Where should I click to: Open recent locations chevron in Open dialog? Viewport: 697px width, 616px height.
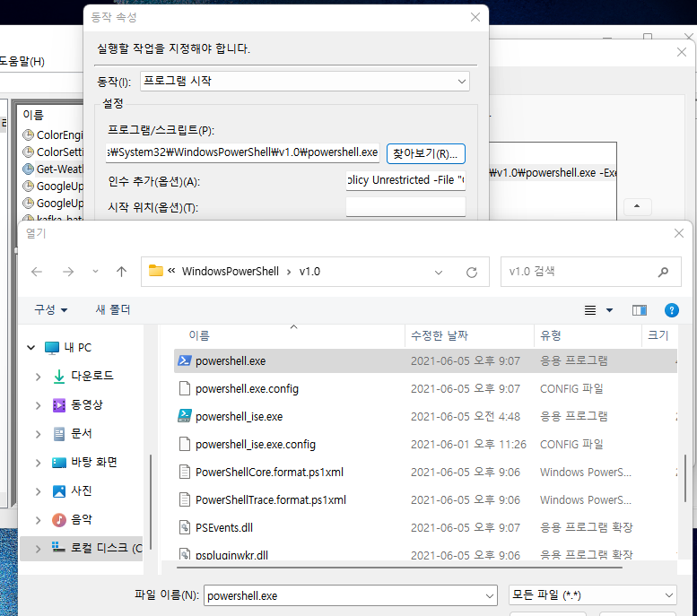tap(95, 272)
